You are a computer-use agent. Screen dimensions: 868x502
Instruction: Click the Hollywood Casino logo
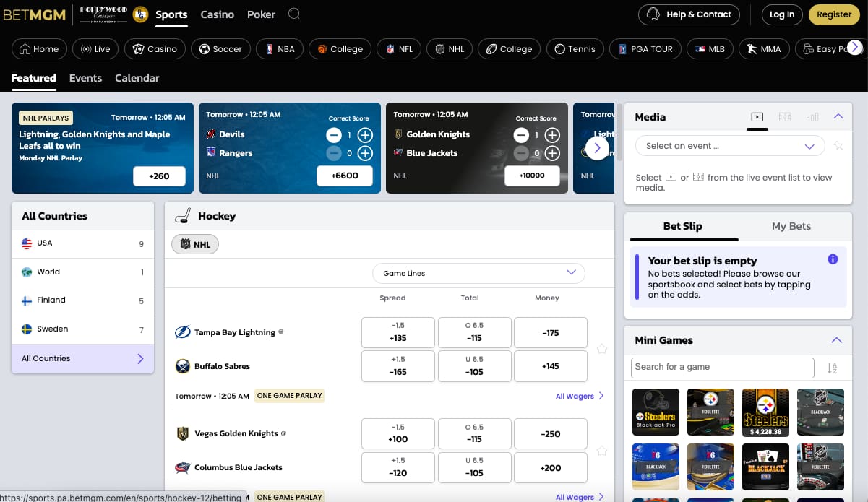click(x=103, y=14)
